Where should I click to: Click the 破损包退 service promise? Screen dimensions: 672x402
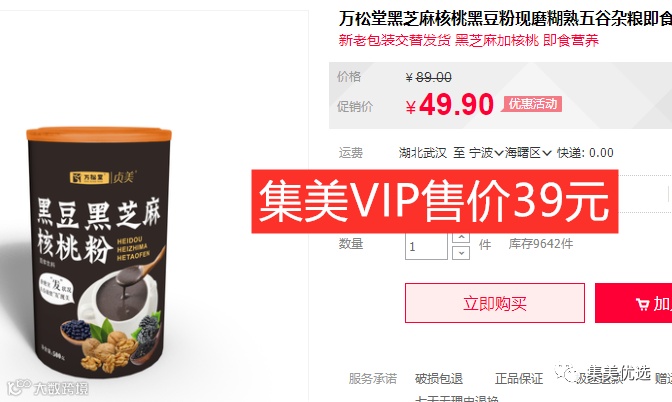439,378
